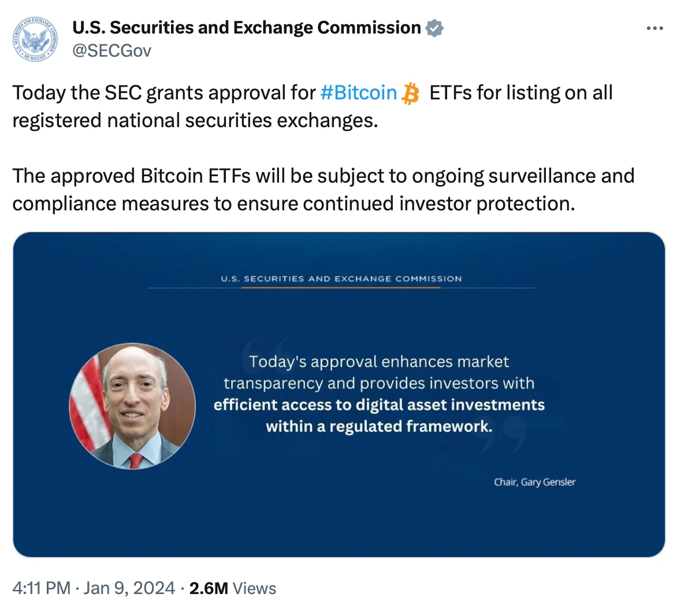Open the SEC seal profile avatar

click(x=35, y=39)
